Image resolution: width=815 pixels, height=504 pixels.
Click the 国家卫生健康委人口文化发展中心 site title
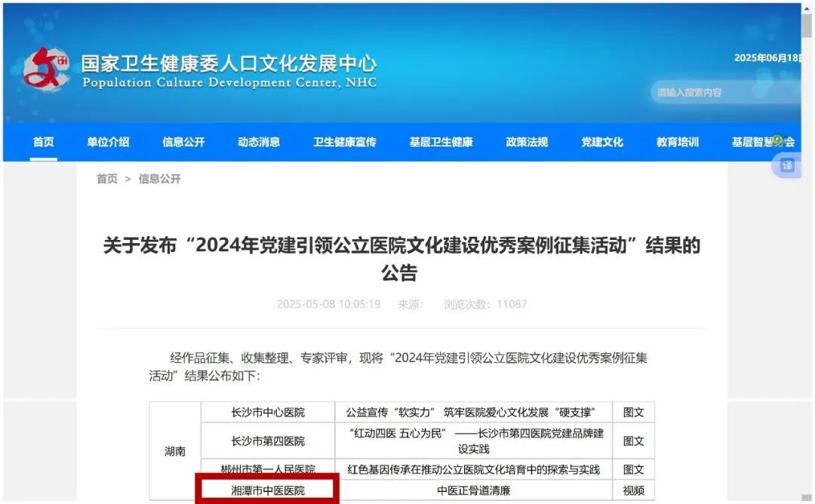tap(229, 63)
